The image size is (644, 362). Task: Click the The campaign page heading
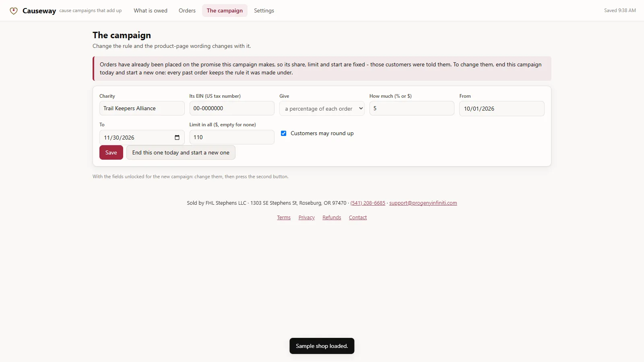click(122, 35)
